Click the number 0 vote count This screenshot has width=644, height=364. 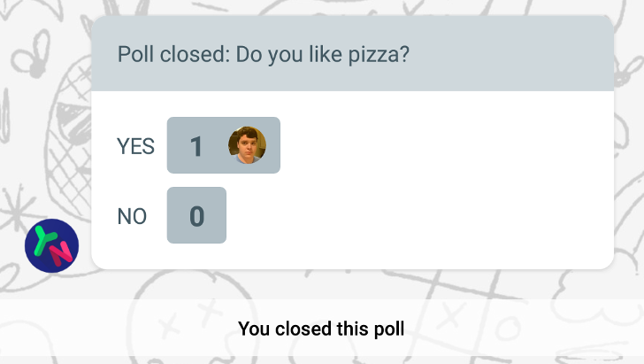point(196,216)
